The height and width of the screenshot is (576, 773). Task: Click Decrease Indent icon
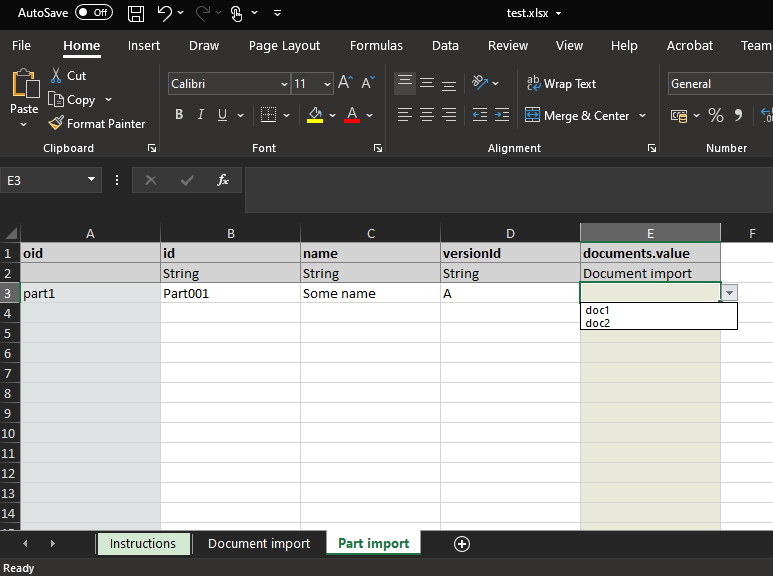[480, 115]
